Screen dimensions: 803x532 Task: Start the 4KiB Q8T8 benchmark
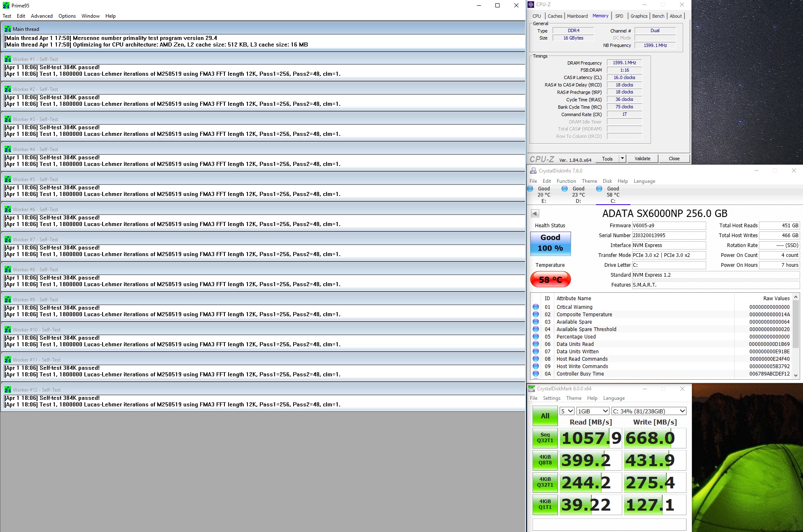coord(545,460)
